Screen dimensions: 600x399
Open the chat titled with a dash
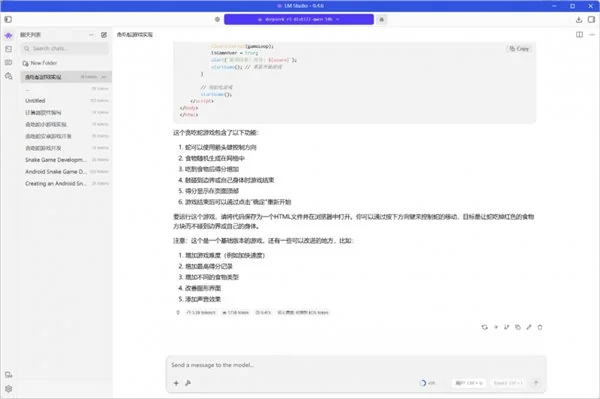coord(66,89)
